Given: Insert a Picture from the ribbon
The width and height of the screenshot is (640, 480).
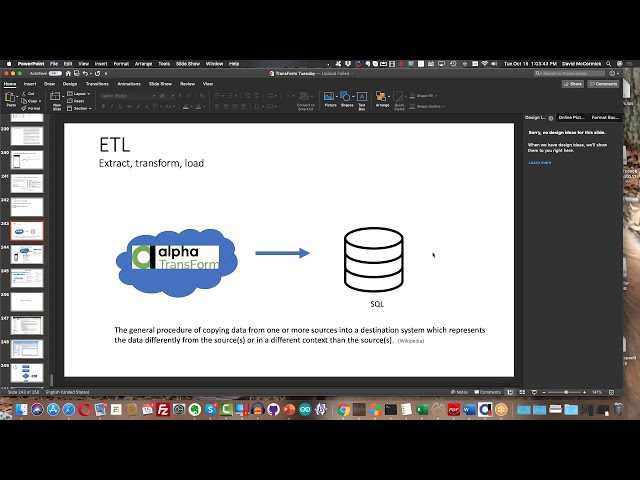Looking at the screenshot, I should click(329, 96).
